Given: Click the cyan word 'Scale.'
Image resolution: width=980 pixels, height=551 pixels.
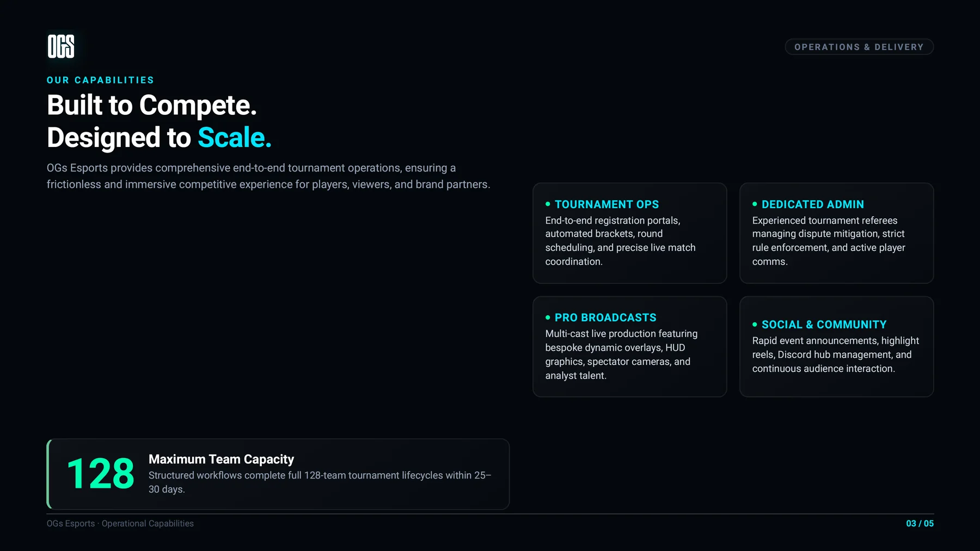Looking at the screenshot, I should pyautogui.click(x=234, y=137).
